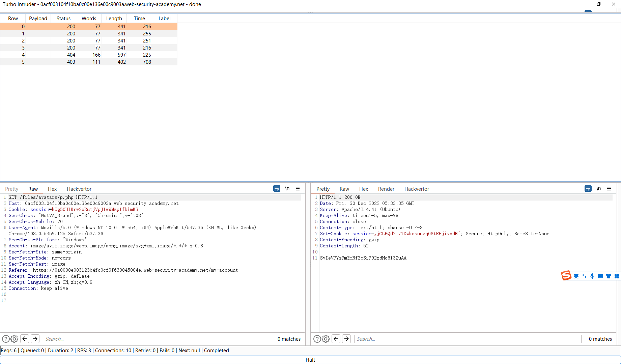The width and height of the screenshot is (621, 364).
Task: Click the Referer request header line
Action: [x=123, y=270]
